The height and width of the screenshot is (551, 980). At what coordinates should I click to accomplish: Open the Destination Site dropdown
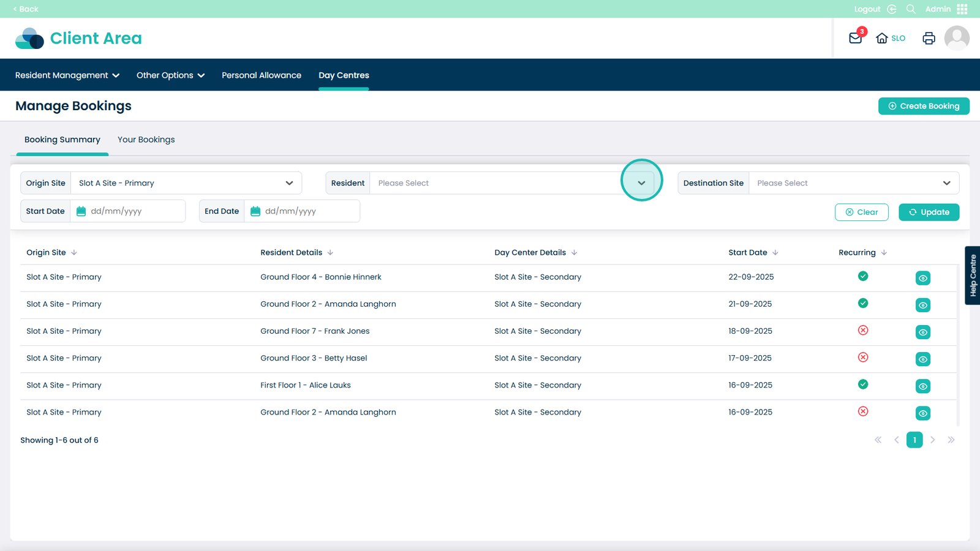946,183
